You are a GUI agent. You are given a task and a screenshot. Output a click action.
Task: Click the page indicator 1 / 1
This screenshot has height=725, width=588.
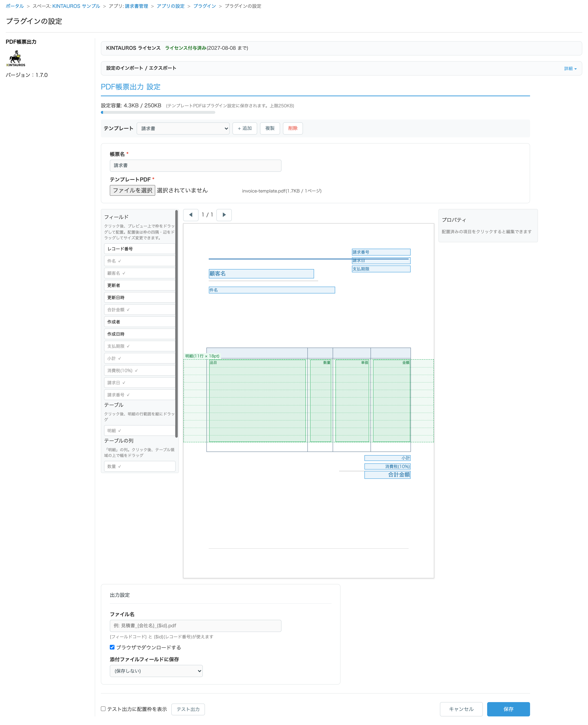coord(207,215)
